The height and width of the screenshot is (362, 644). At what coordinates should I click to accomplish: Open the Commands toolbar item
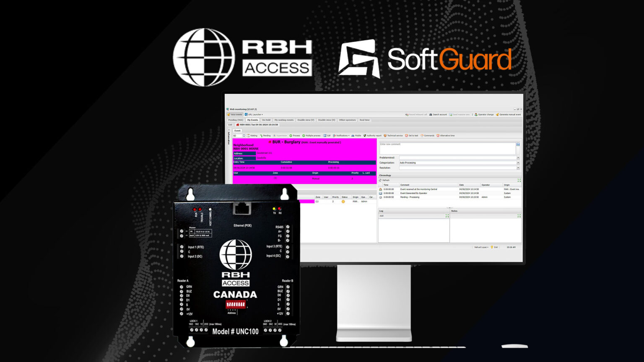[427, 136]
